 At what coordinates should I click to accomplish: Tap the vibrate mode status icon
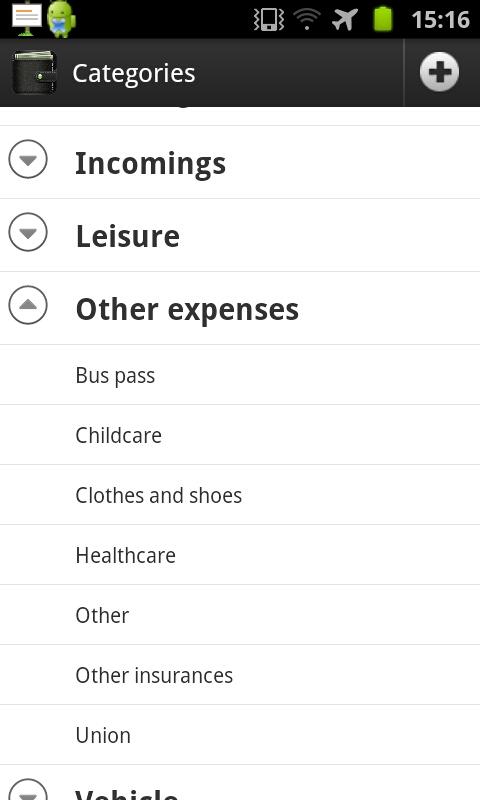pos(269,20)
